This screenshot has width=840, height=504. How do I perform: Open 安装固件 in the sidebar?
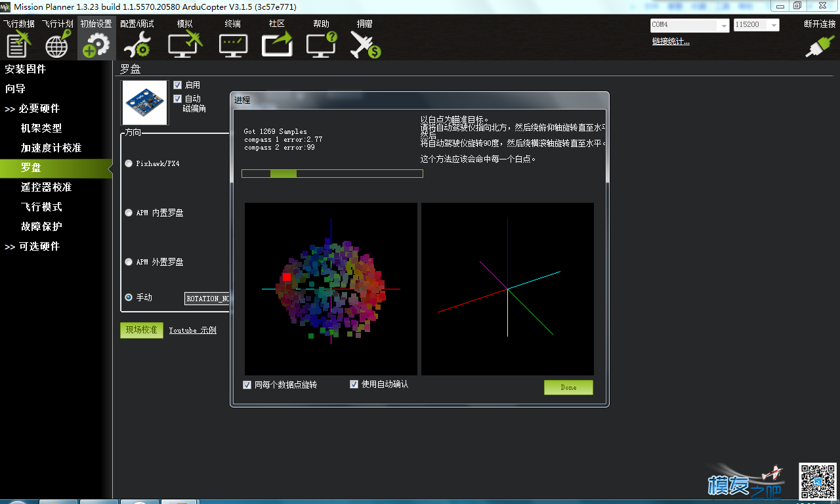click(x=26, y=69)
